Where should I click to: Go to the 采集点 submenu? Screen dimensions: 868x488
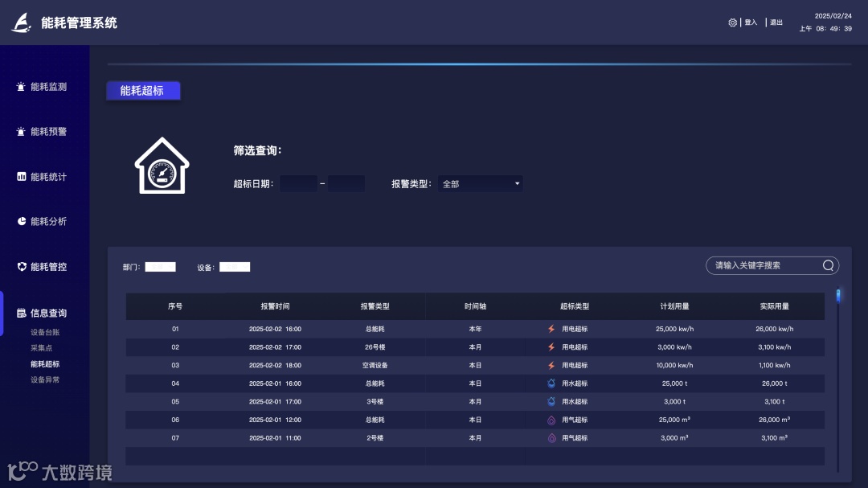42,348
